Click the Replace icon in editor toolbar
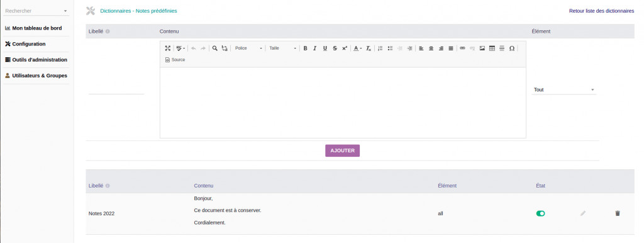644x243 pixels. pos(225,48)
